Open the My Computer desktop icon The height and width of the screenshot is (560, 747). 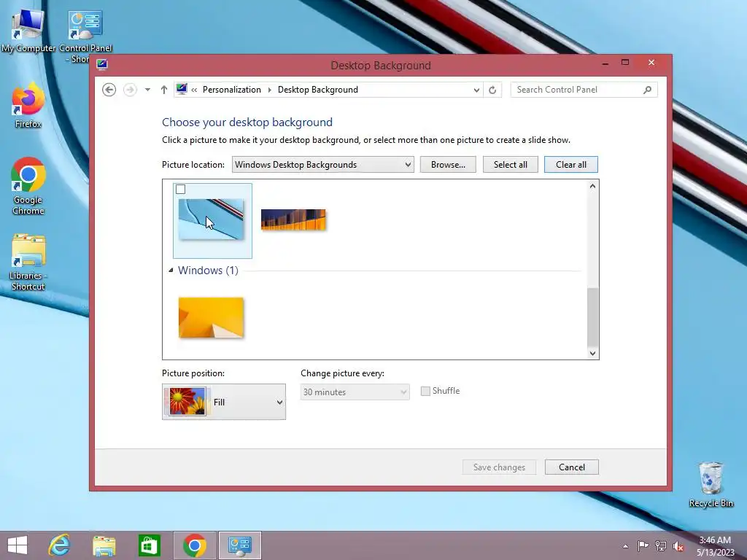(x=28, y=31)
